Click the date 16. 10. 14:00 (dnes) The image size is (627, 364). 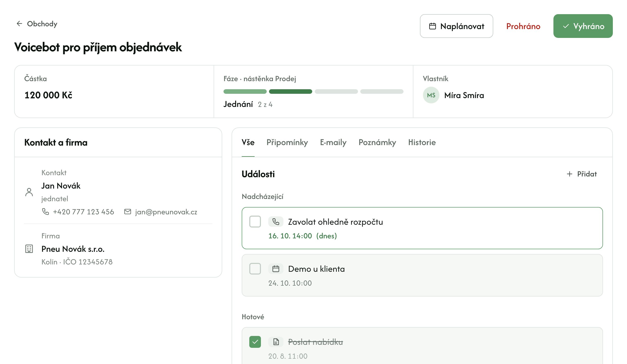point(303,236)
